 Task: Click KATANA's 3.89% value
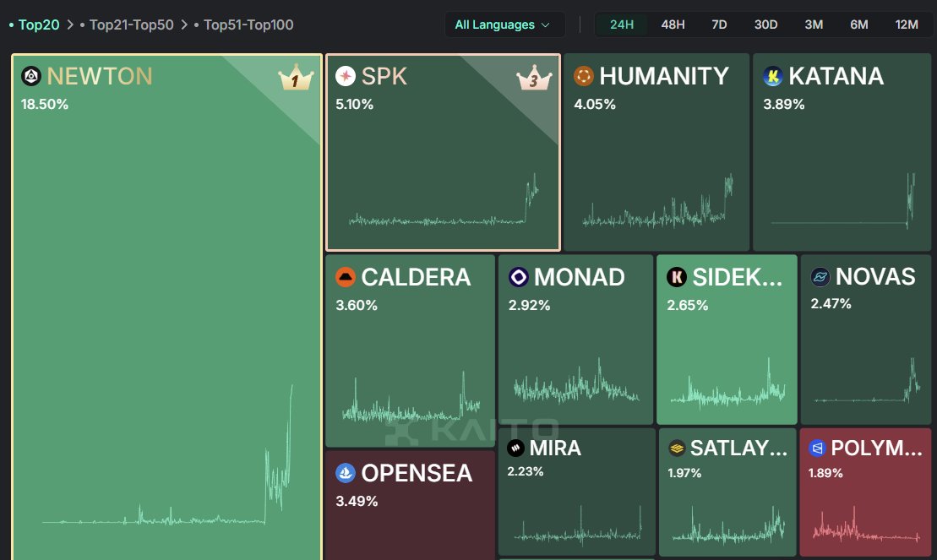(783, 104)
